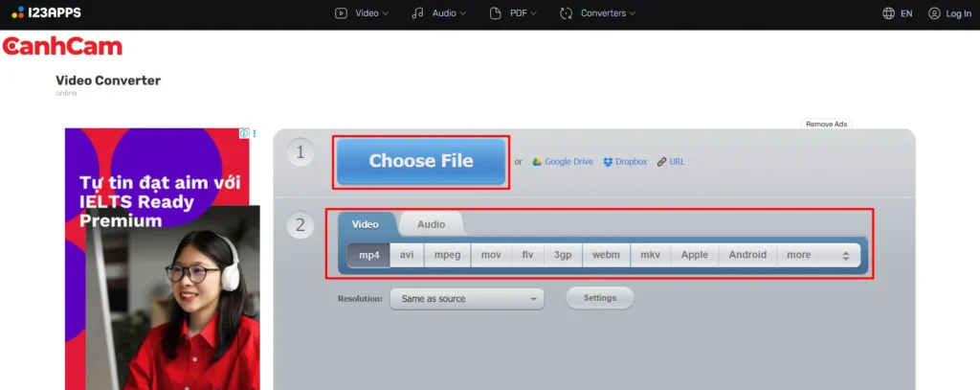Select the mp4 output format
This screenshot has height=390, width=980.
(368, 255)
